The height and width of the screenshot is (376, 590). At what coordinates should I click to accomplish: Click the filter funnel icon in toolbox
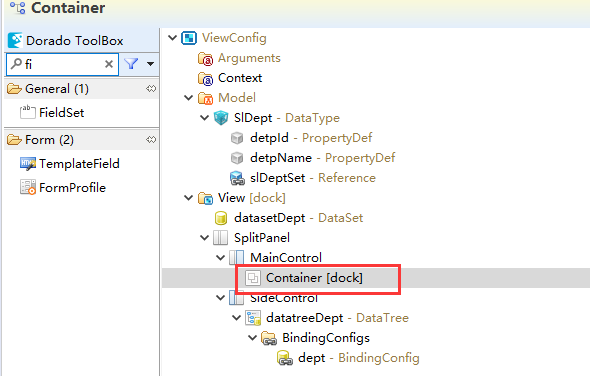click(x=131, y=64)
